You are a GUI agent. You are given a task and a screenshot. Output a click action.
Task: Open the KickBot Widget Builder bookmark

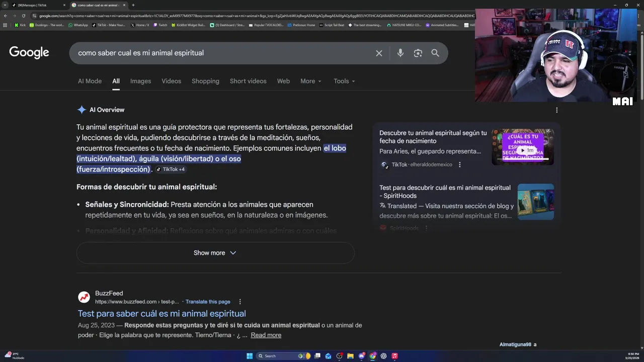coord(188,25)
